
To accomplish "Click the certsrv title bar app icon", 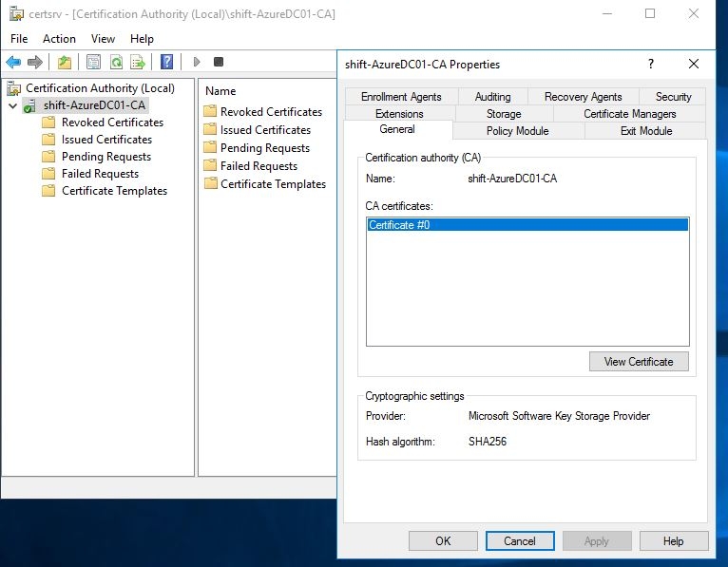I will point(17,14).
